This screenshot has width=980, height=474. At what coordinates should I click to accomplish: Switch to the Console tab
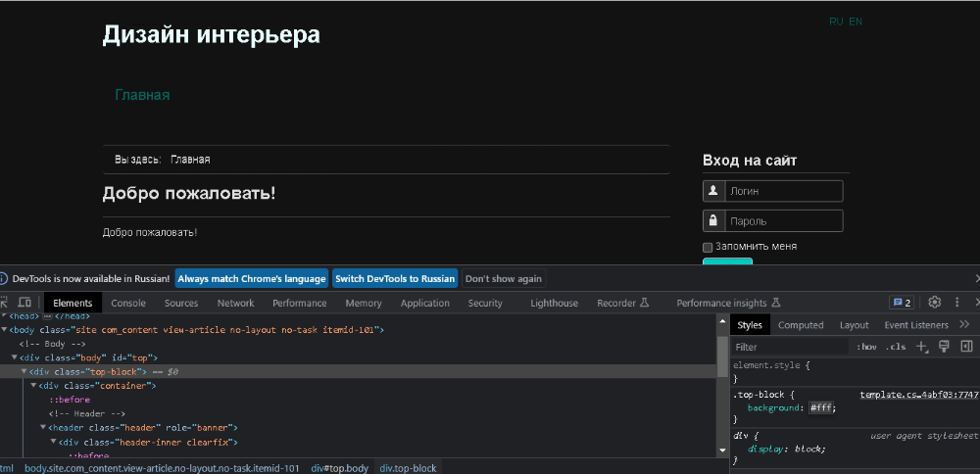click(x=128, y=304)
